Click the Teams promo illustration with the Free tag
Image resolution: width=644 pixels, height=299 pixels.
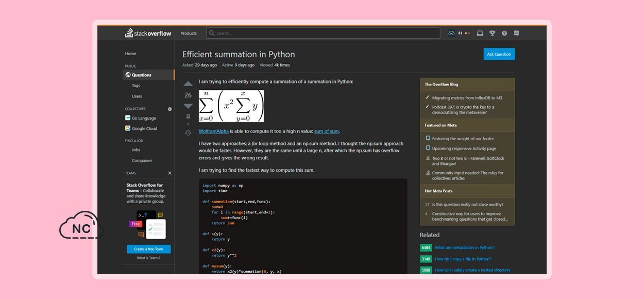pyautogui.click(x=147, y=225)
